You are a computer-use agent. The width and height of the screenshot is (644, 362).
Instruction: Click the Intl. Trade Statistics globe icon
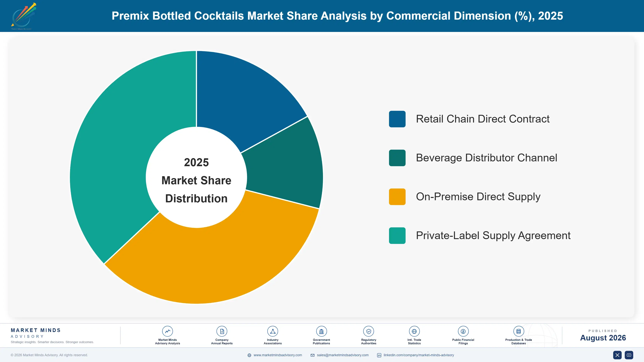click(414, 331)
